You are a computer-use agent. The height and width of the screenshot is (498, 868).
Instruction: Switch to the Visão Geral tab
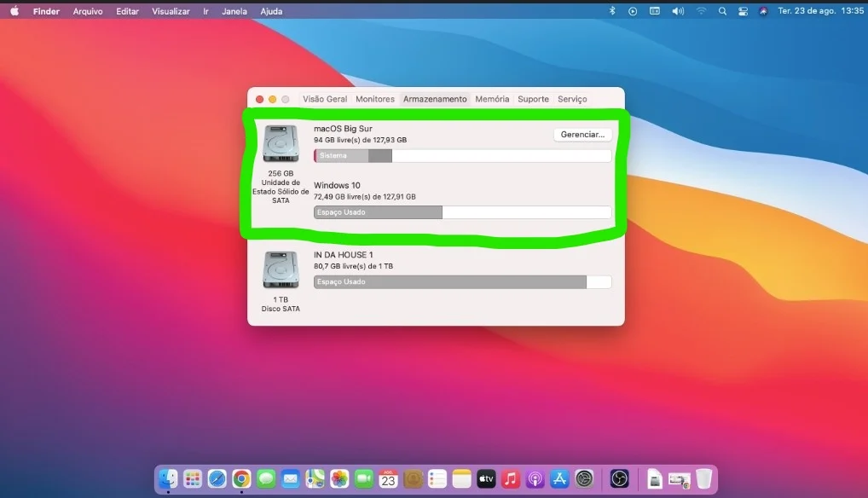(x=325, y=99)
